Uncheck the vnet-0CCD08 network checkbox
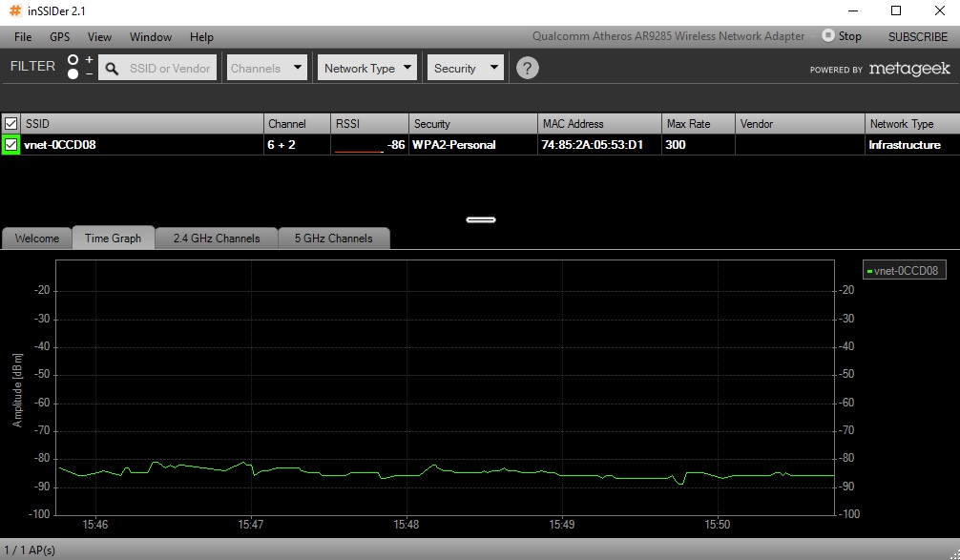 [10, 145]
